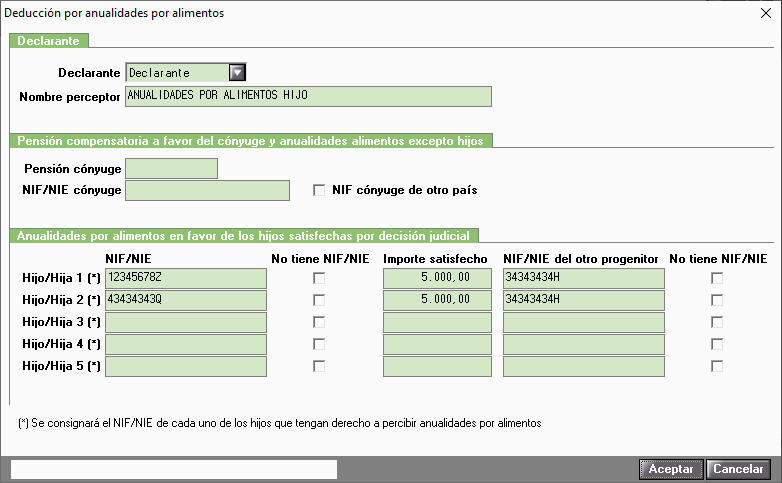
Task: Check progenitor No tiene NIF/NIE for Hijo/Hija 5
Action: 717,366
